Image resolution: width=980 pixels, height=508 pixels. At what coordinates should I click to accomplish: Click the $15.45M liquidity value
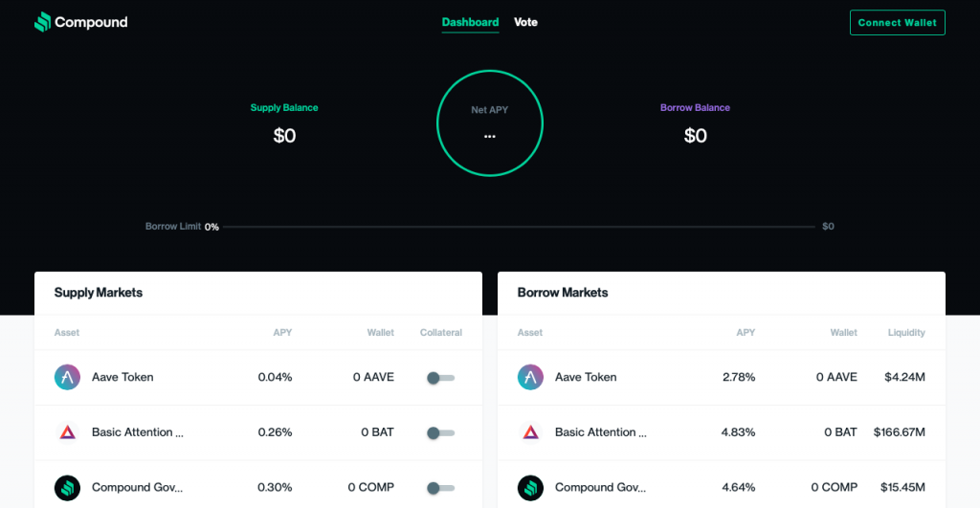click(x=902, y=487)
